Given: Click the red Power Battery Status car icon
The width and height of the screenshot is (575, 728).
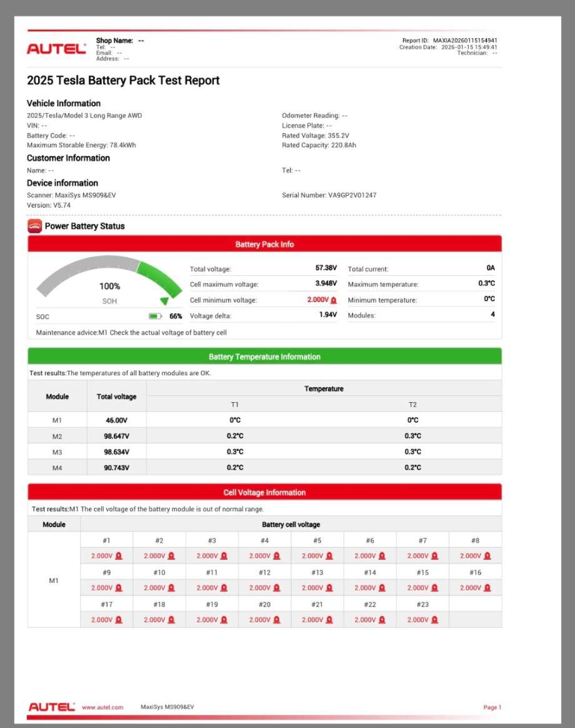Looking at the screenshot, I should tap(35, 226).
